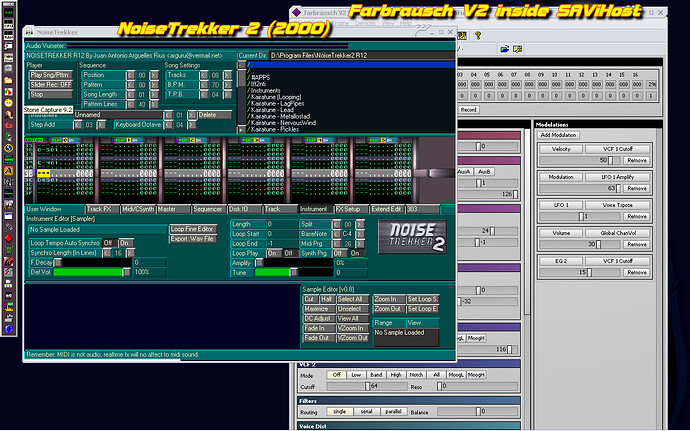Click Set Loop S. button
This screenshot has height=431, width=690.
[x=422, y=299]
